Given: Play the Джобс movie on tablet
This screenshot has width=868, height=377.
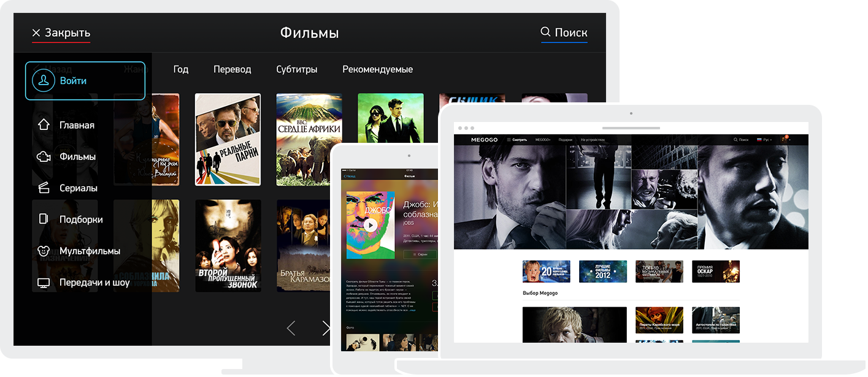Looking at the screenshot, I should point(370,225).
